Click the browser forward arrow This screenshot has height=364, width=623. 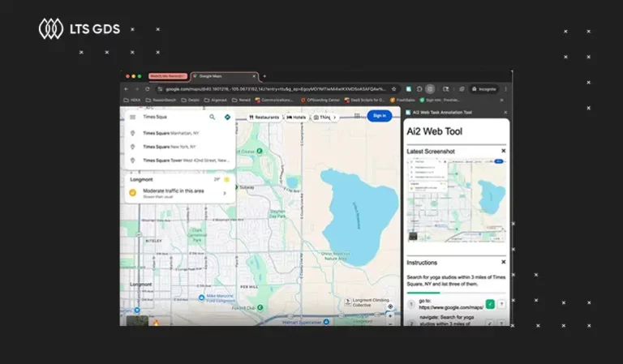coord(136,89)
